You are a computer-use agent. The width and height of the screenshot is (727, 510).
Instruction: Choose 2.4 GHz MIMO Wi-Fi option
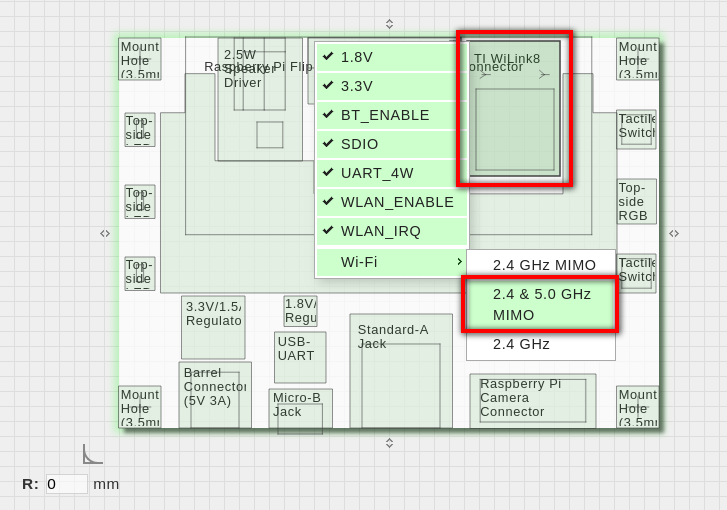tap(541, 265)
